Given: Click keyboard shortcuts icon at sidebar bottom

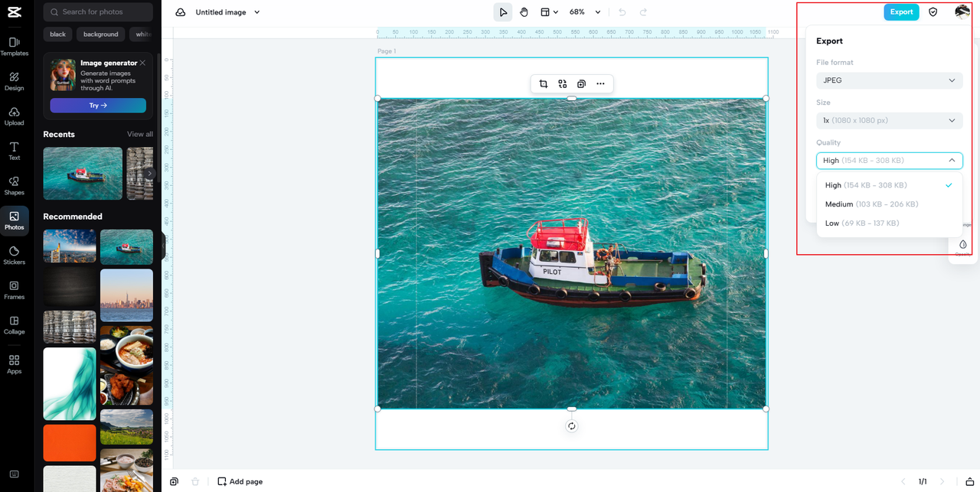Looking at the screenshot, I should pos(14,474).
